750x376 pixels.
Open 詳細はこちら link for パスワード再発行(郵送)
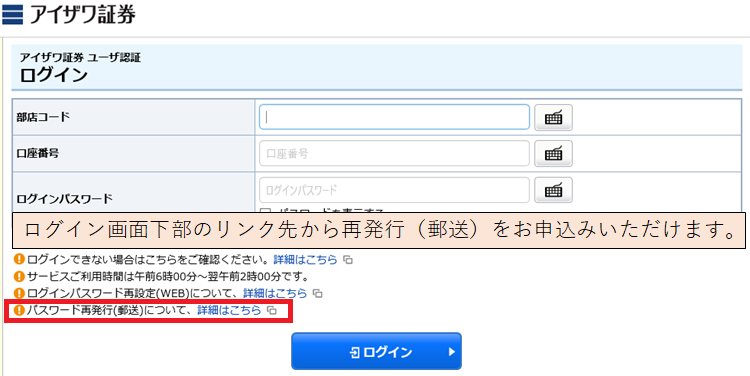229,310
